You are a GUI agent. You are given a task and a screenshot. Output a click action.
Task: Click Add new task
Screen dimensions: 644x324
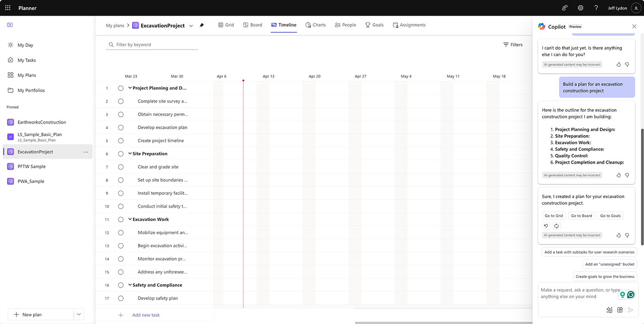[146, 315]
